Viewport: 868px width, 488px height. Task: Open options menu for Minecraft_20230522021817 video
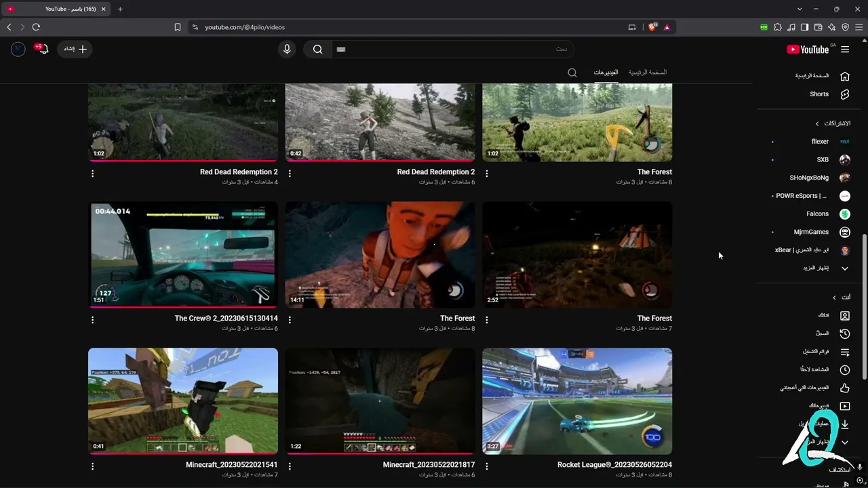click(290, 466)
